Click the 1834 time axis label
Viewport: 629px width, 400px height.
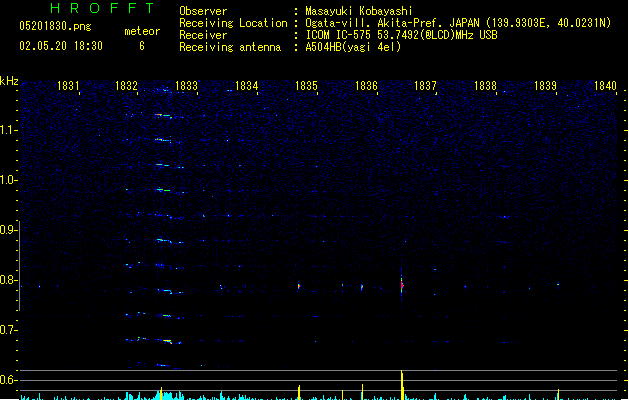coord(246,86)
